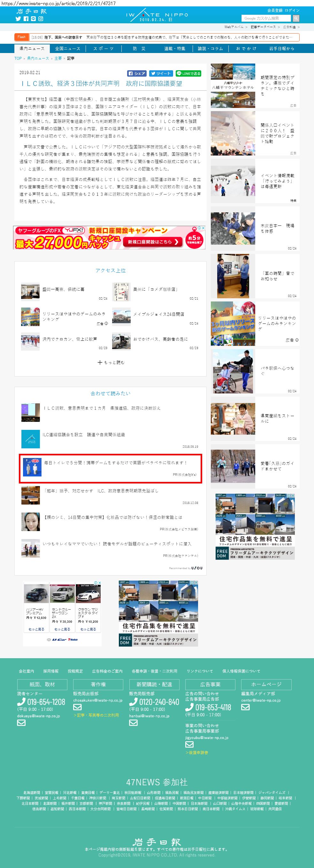The width and height of the screenshot is (314, 868).
Task: Click the mail icon under hanbai@iwate-np.co.jp
Action: 134,722
